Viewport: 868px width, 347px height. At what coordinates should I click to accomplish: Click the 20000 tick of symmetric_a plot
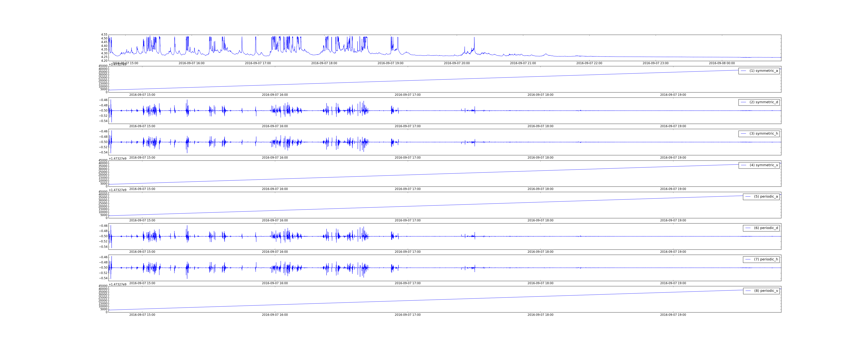(x=103, y=81)
